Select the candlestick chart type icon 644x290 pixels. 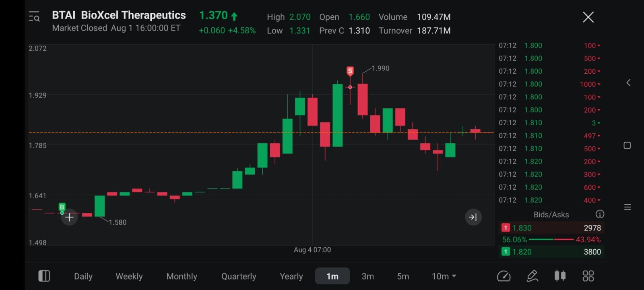(x=560, y=276)
